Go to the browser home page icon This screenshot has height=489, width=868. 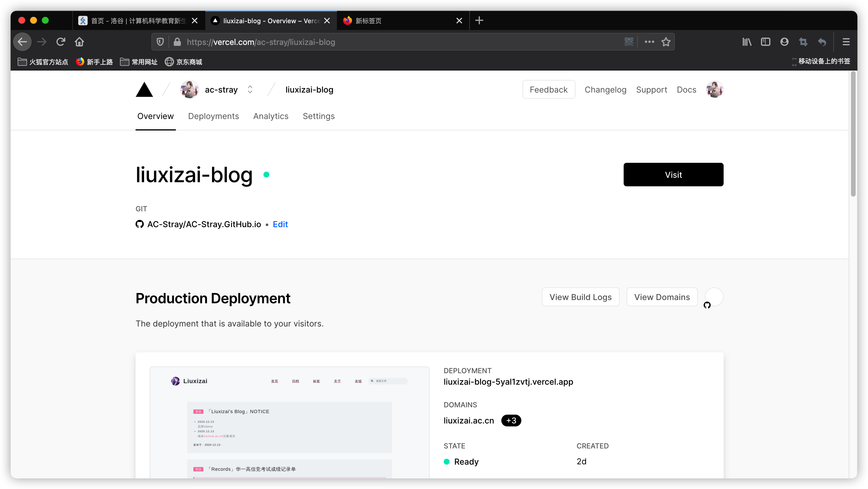(79, 42)
